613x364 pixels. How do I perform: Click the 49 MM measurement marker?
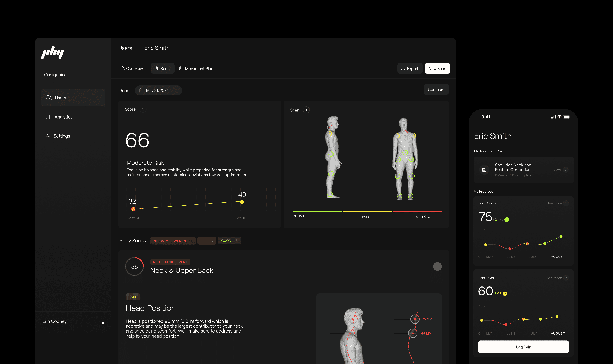pos(413,333)
